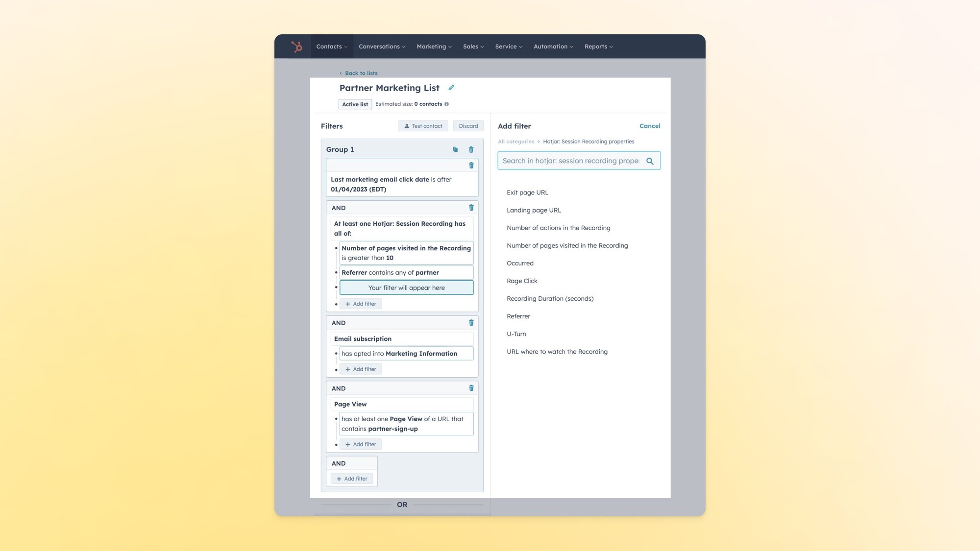Select the Landing page URL property
Viewport: 980px width, 551px height.
click(x=534, y=211)
